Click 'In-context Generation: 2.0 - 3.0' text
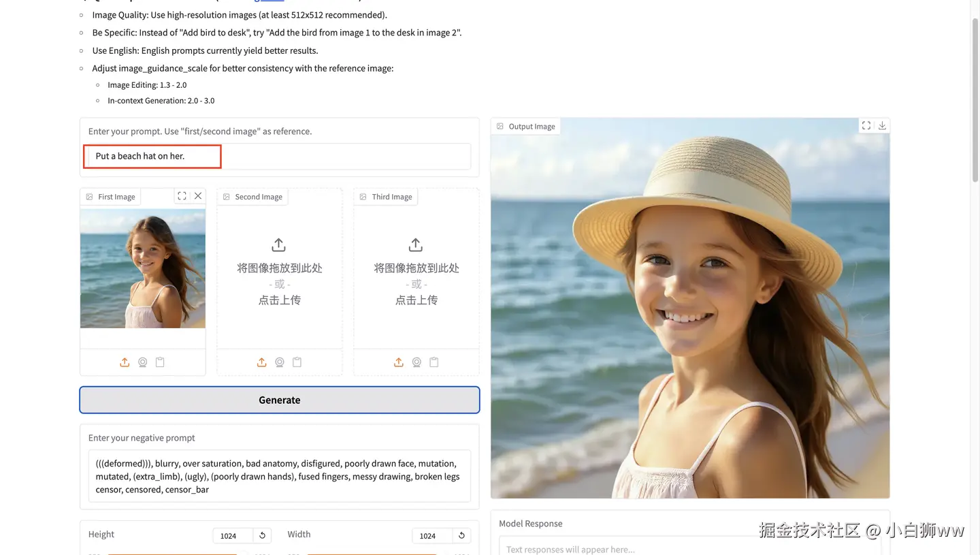980x555 pixels. coord(161,101)
